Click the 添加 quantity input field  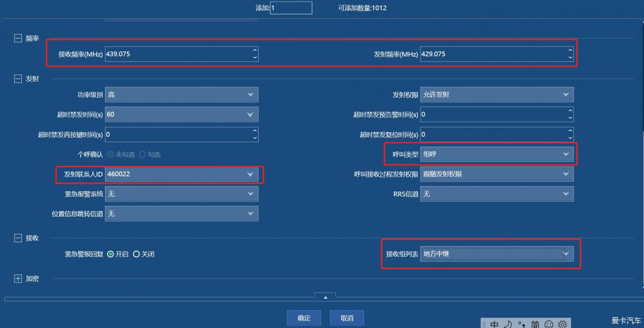291,8
